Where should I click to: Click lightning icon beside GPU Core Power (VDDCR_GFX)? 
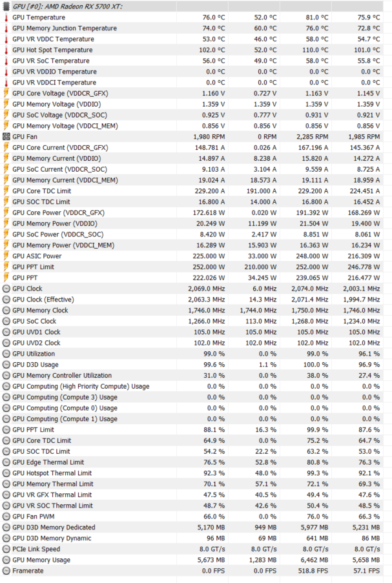click(6, 212)
